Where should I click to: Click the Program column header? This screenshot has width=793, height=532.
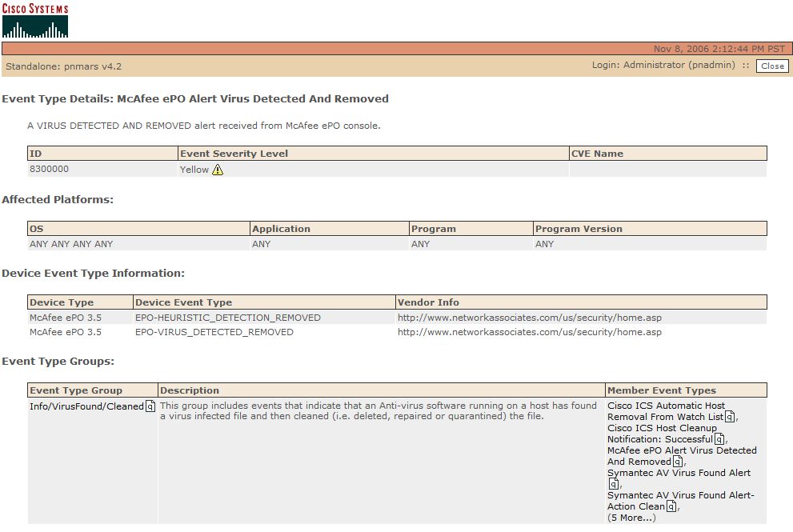(x=471, y=229)
